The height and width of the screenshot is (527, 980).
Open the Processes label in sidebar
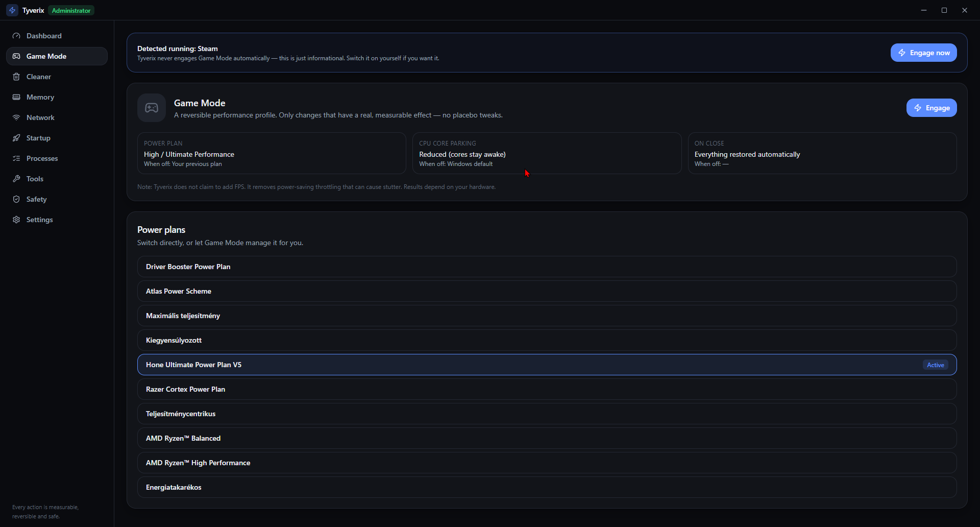click(x=42, y=158)
